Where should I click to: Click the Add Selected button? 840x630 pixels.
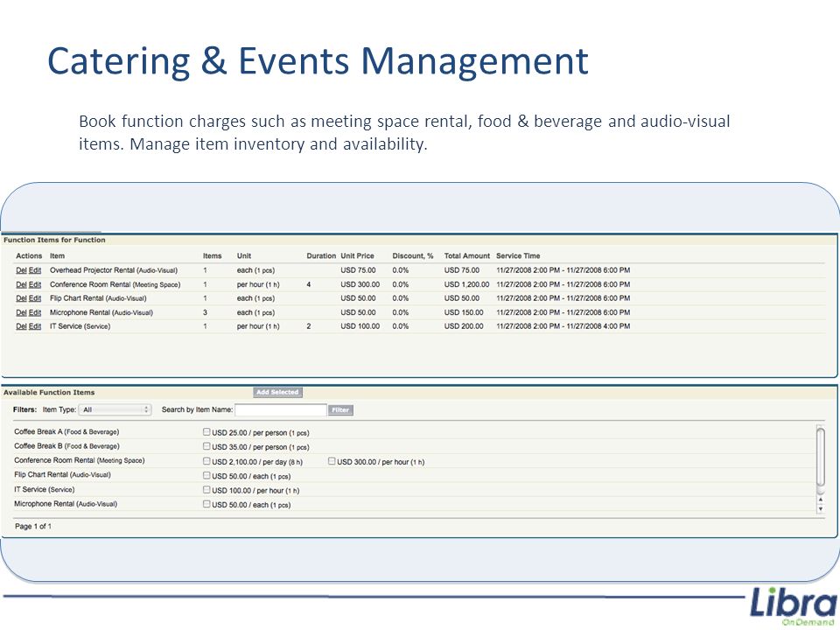[x=277, y=392]
